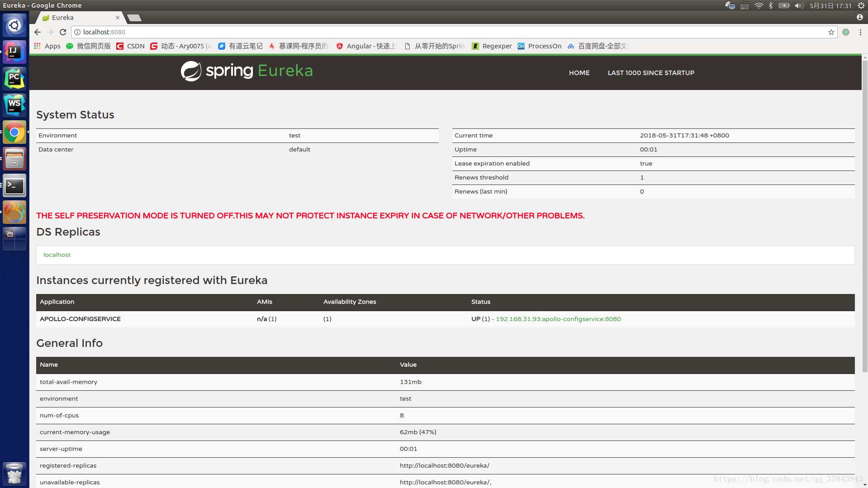Go back in browser history
The image size is (868, 488).
tap(38, 32)
